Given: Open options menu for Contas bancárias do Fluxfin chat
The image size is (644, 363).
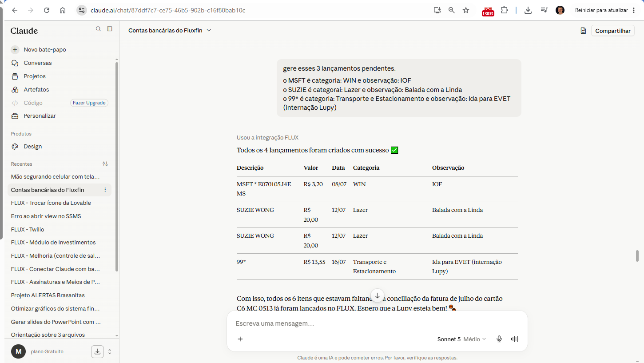Looking at the screenshot, I should coord(105,190).
